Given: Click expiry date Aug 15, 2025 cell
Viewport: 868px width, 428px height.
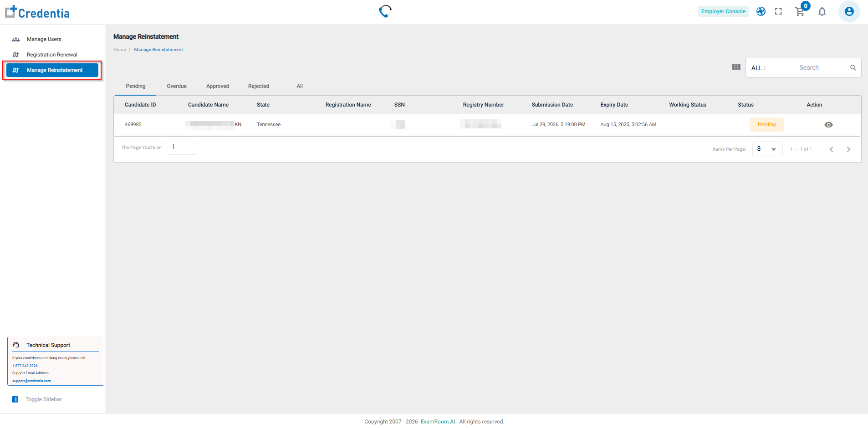Looking at the screenshot, I should (x=628, y=125).
